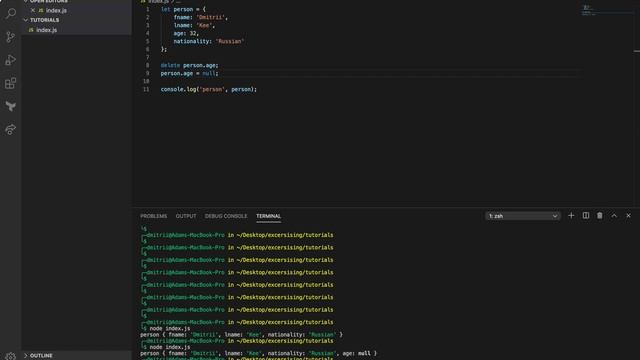This screenshot has height=360, width=640.
Task: Click on the fname: 'Dmitrii' line
Action: 200,17
